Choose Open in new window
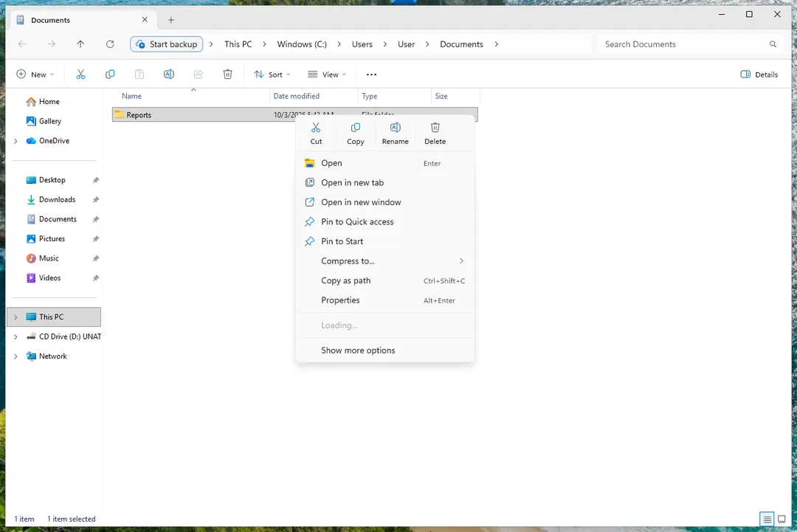 click(x=384, y=202)
